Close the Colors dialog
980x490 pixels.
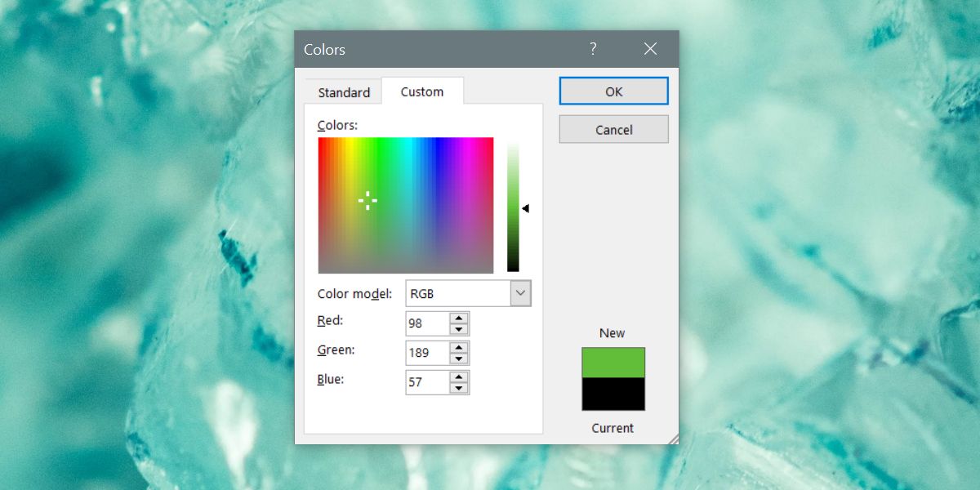tap(650, 49)
